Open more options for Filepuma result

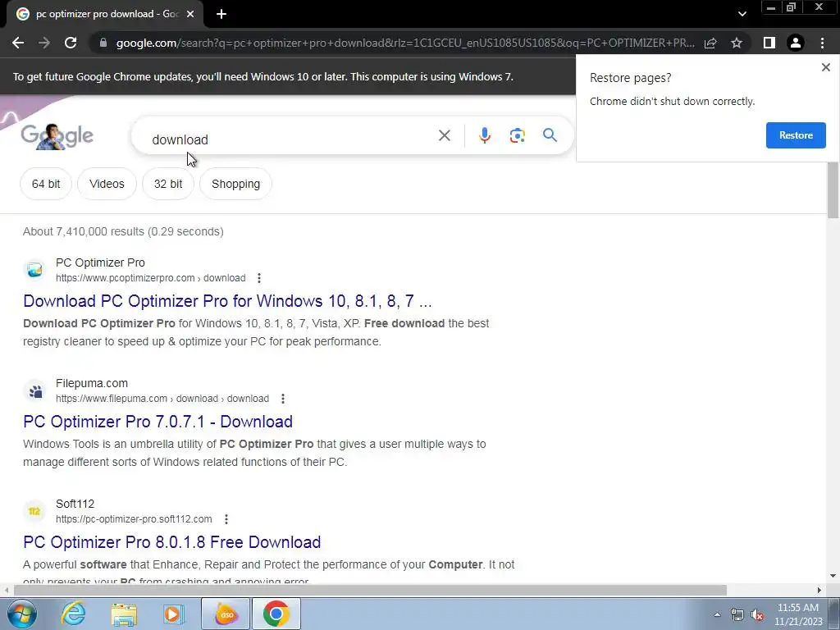coord(283,399)
